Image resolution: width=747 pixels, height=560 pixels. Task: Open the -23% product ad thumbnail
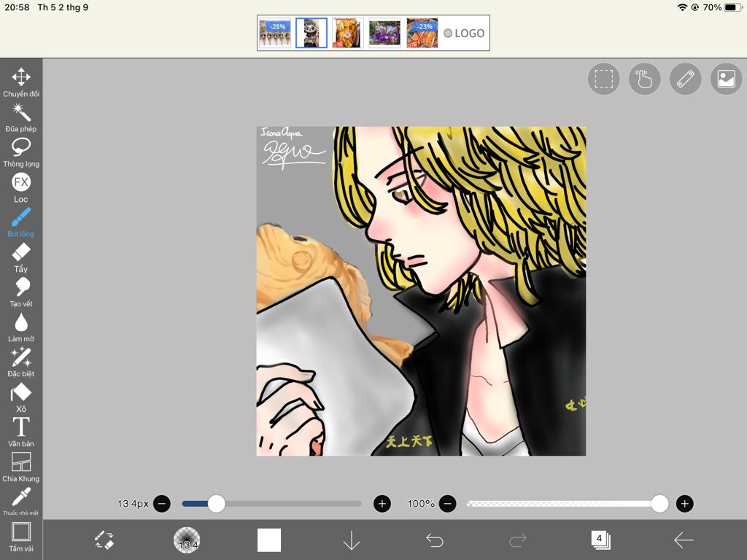(422, 33)
